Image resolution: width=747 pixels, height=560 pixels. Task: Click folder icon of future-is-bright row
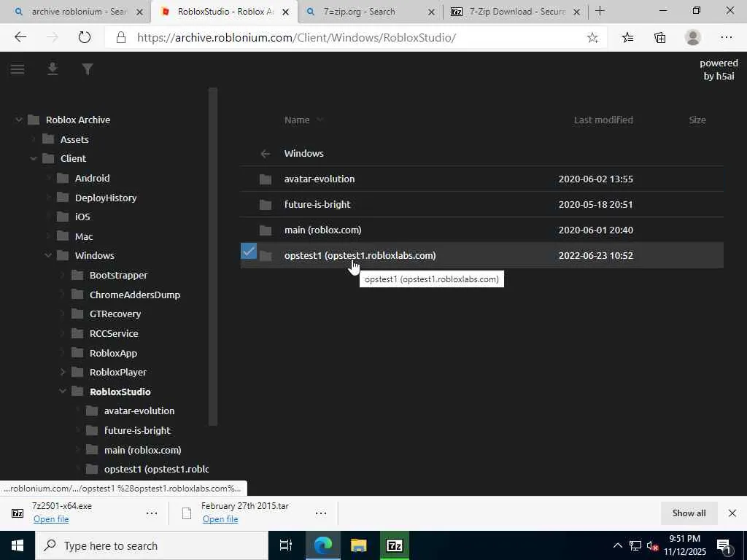coord(266,205)
